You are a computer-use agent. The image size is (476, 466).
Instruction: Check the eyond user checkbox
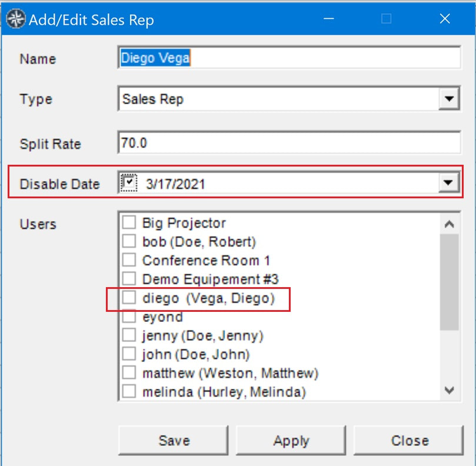(x=129, y=317)
